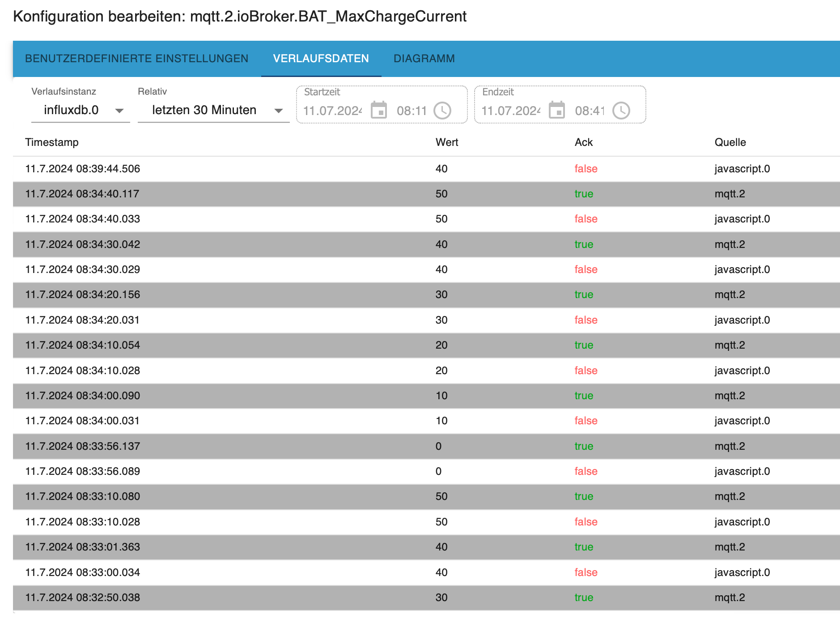Click Quelle mqtt.2 in the 08:34:40.117 row
This screenshot has height=640, width=840.
(x=730, y=194)
